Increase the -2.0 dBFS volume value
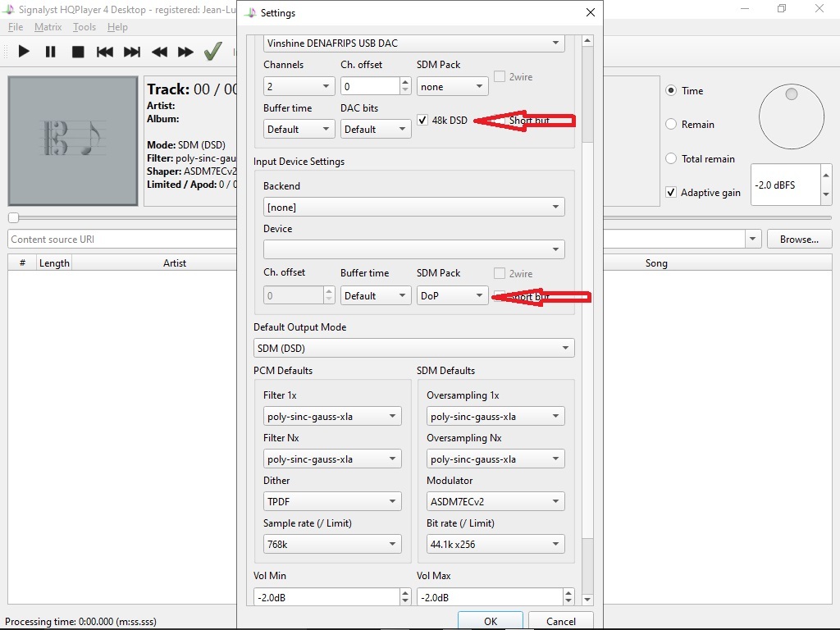The height and width of the screenshot is (630, 840). [826, 176]
